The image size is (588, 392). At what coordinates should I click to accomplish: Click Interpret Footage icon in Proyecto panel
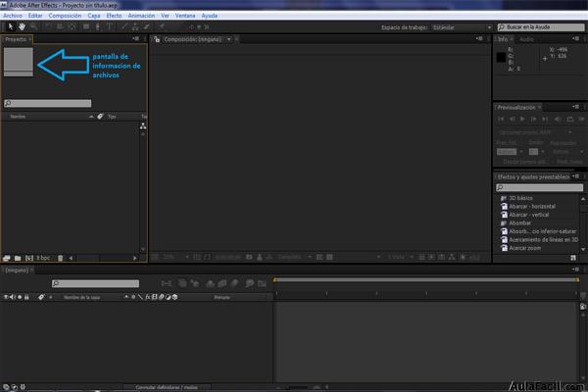click(7, 258)
